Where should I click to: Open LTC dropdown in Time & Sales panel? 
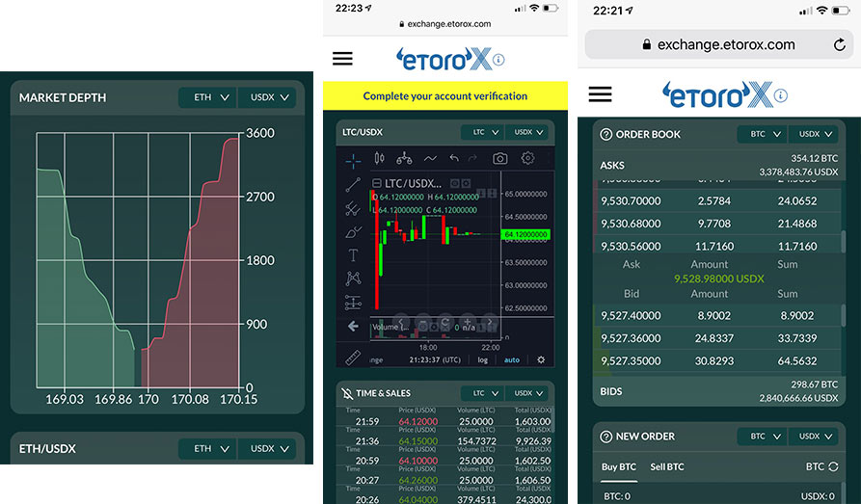[482, 393]
